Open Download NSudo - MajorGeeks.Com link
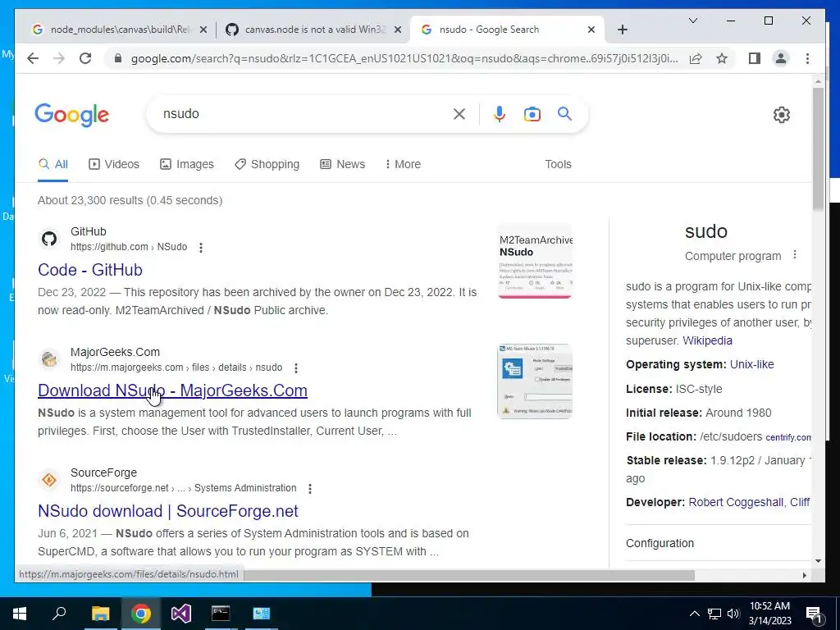This screenshot has width=840, height=630. 172,390
